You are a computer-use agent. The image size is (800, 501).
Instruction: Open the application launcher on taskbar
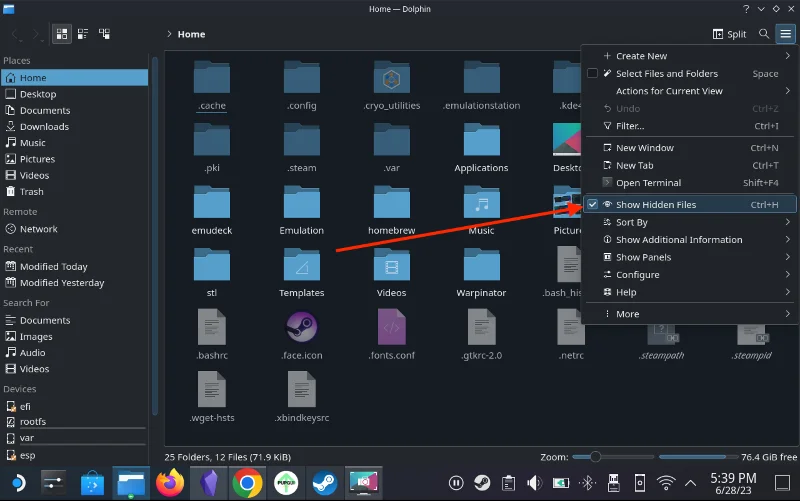(18, 483)
